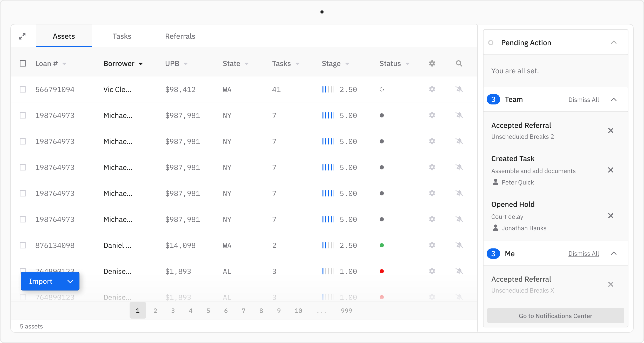Tick the checkbox for loan 876134098
The image size is (644, 343).
(x=23, y=245)
